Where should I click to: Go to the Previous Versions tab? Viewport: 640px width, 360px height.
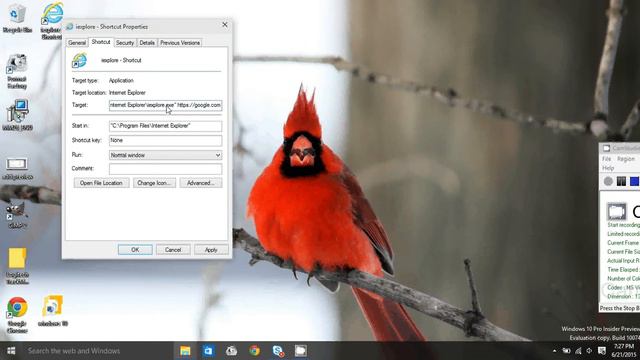[x=180, y=43]
